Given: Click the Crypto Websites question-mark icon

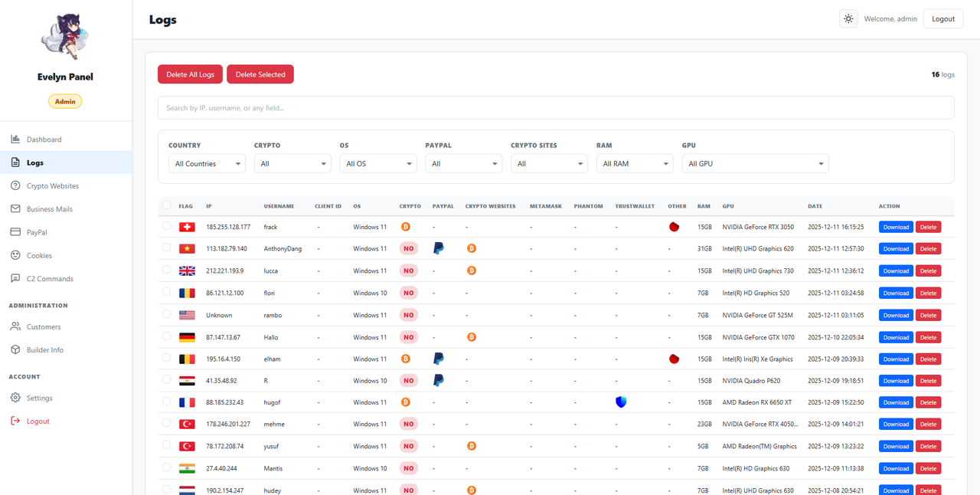Looking at the screenshot, I should (x=15, y=185).
